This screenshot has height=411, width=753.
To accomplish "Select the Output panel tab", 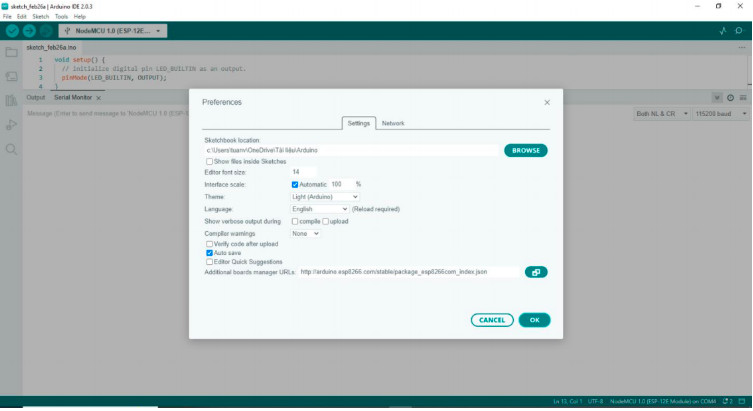I will point(36,97).
